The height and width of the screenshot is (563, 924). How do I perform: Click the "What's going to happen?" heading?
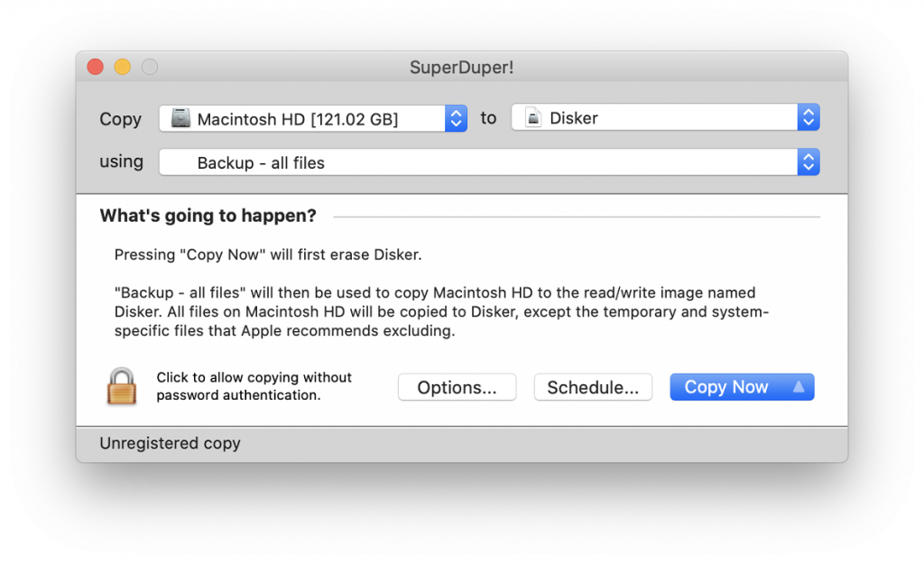pyautogui.click(x=208, y=216)
